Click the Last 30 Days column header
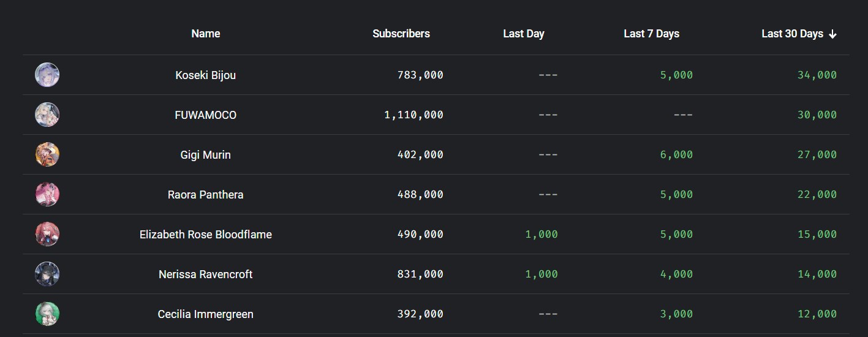Image resolution: width=868 pixels, height=337 pixels. 791,34
